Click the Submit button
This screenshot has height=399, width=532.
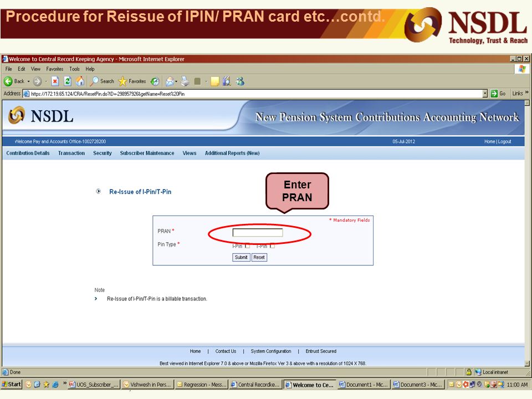click(241, 257)
